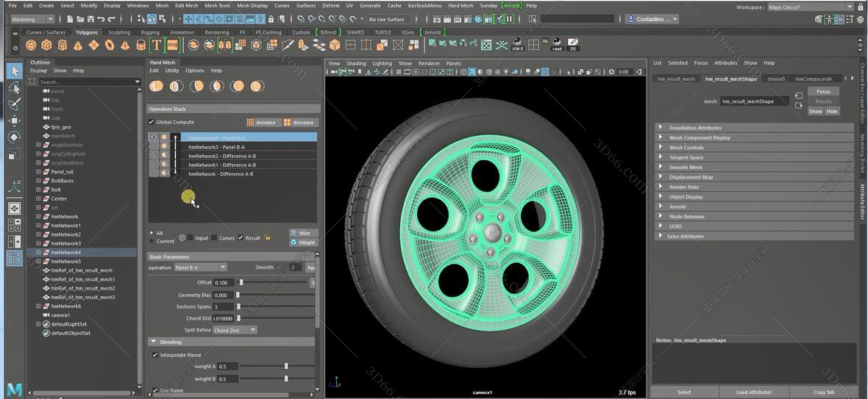The width and height of the screenshot is (868, 399).
Task: Click the polygon cube shelf icon
Action: (x=46, y=46)
